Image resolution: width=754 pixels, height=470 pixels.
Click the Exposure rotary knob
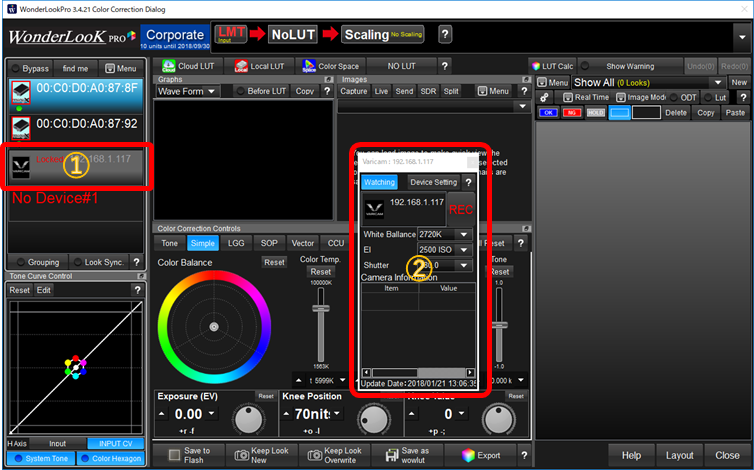248,419
